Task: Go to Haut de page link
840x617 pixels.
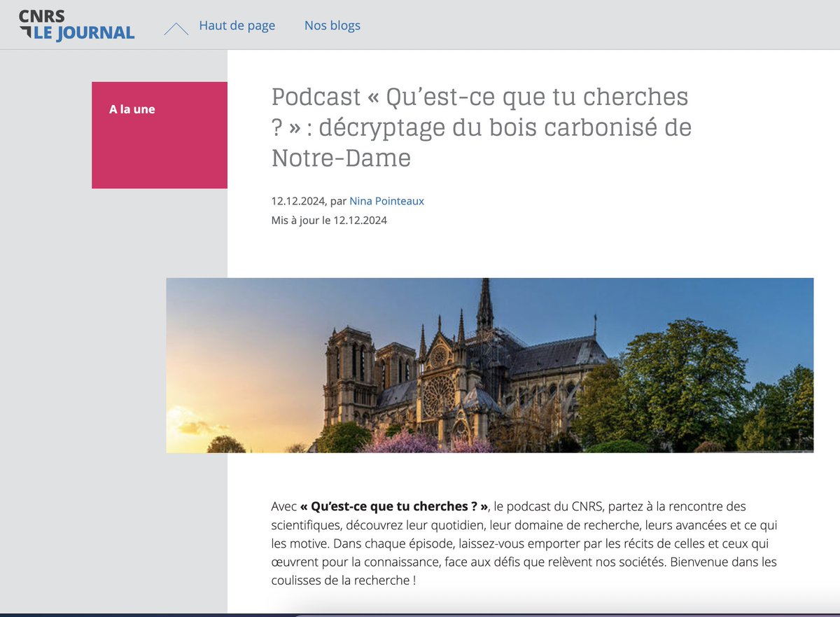Action: (x=237, y=25)
